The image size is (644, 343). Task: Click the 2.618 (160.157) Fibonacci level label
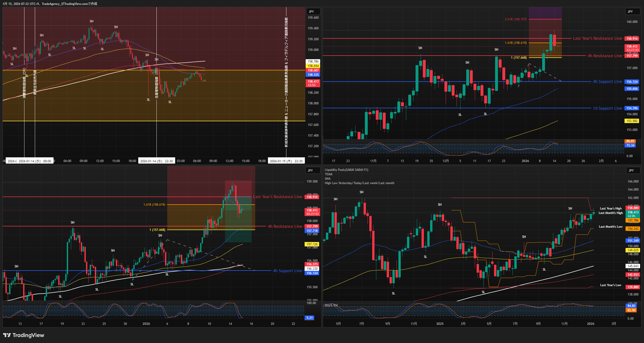516,19
